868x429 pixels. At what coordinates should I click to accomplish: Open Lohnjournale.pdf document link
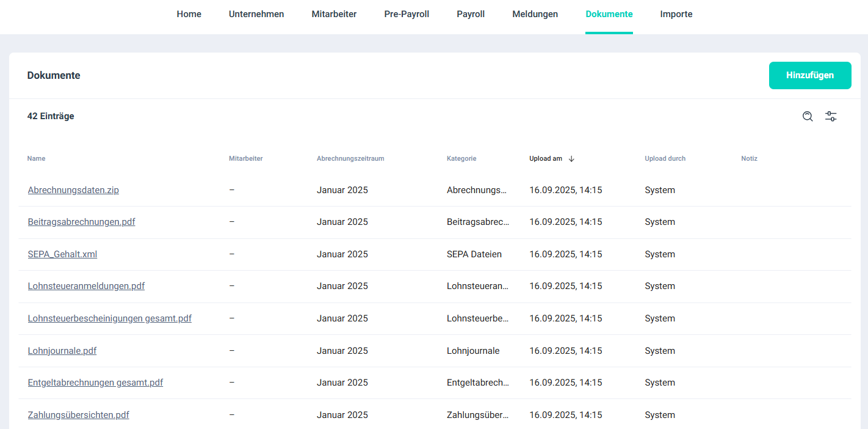click(x=62, y=351)
